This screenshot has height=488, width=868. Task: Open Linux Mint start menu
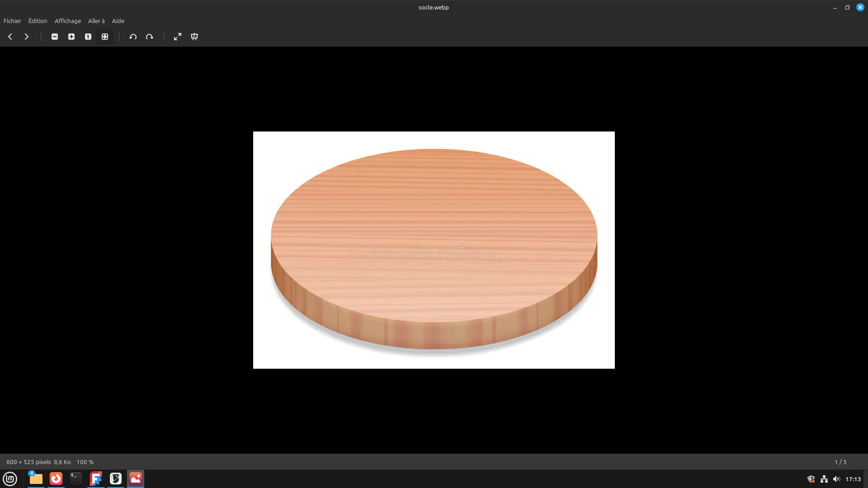click(10, 479)
